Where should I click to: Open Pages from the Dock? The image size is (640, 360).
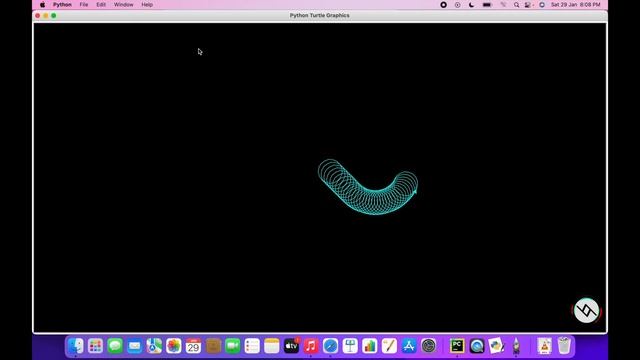(389, 346)
